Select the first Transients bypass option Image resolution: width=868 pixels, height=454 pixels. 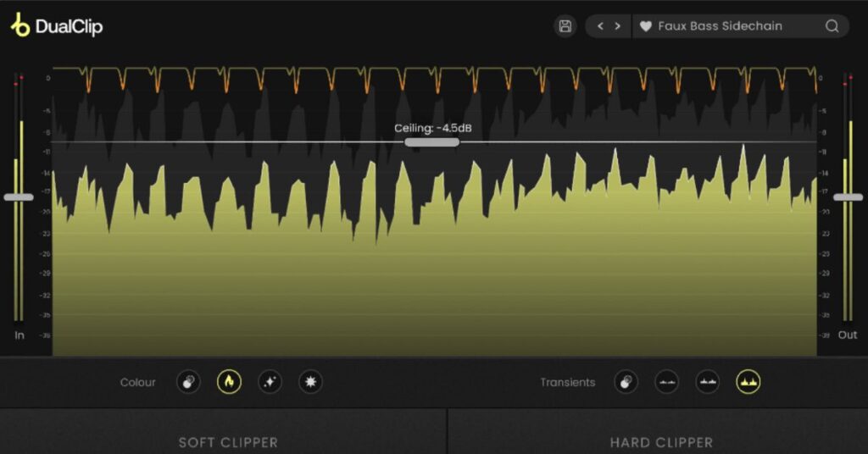[626, 381]
